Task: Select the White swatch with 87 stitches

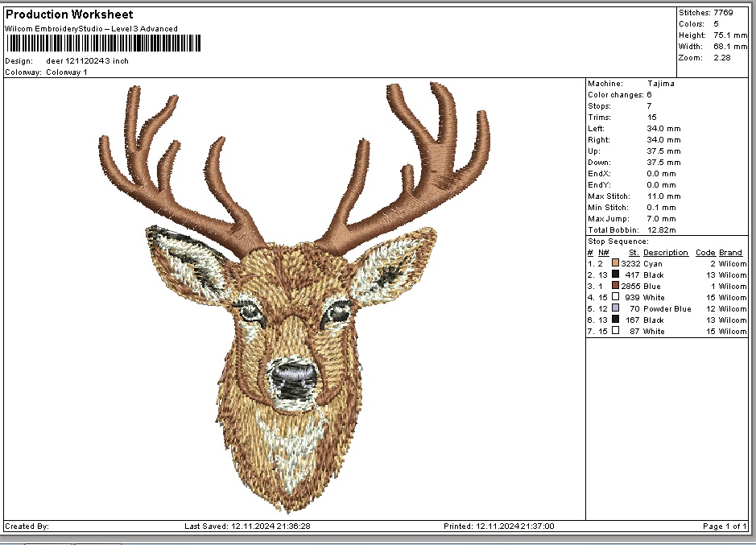Action: tap(616, 331)
